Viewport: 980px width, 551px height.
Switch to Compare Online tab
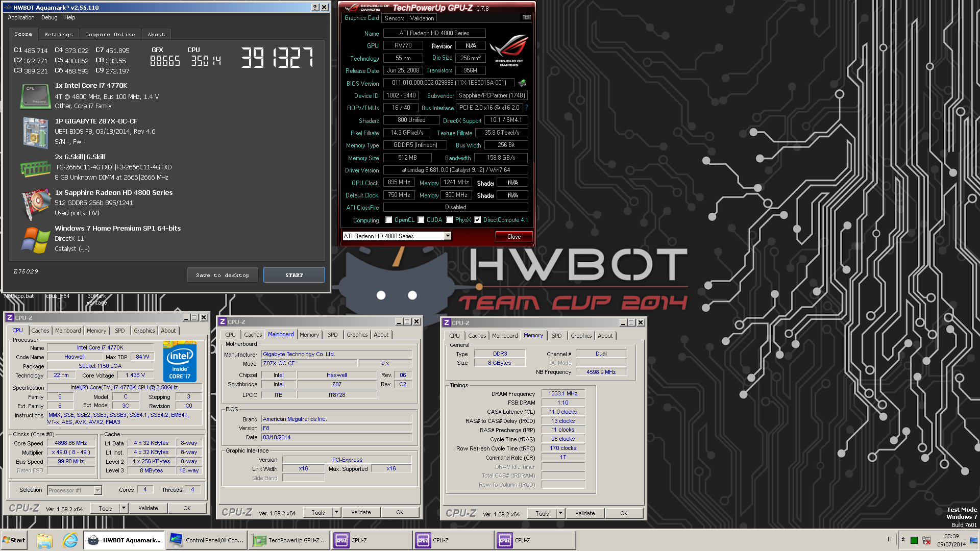tap(110, 34)
